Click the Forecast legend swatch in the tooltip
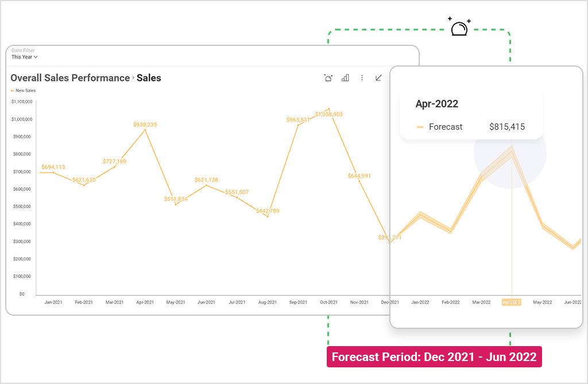Screen dimensions: 588x384 point(420,127)
